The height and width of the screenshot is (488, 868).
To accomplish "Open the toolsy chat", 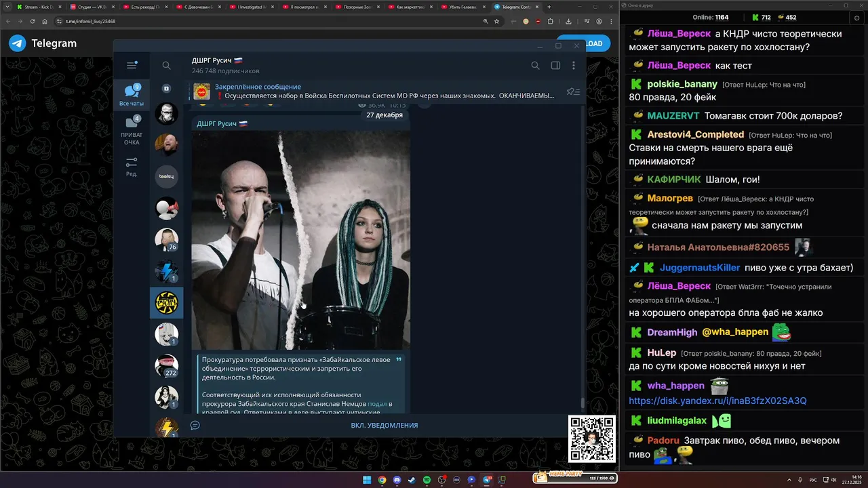I will [x=166, y=176].
